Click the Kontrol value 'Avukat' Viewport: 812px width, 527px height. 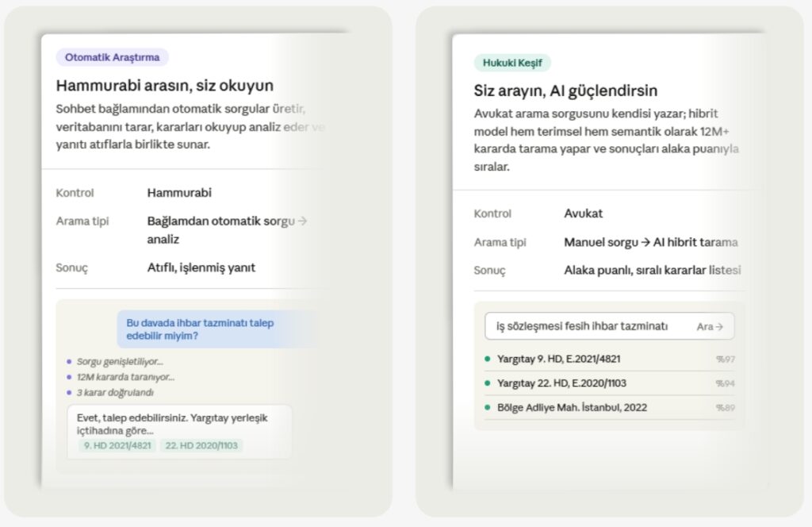583,213
